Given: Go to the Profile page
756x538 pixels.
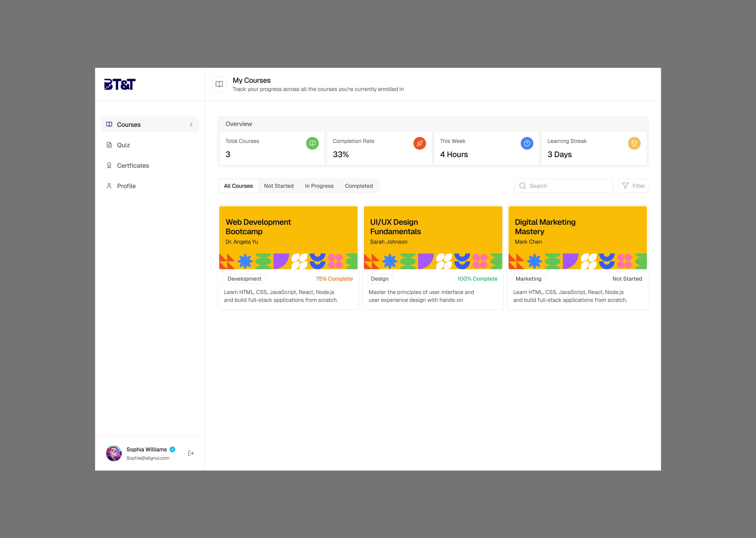Looking at the screenshot, I should (x=150, y=186).
